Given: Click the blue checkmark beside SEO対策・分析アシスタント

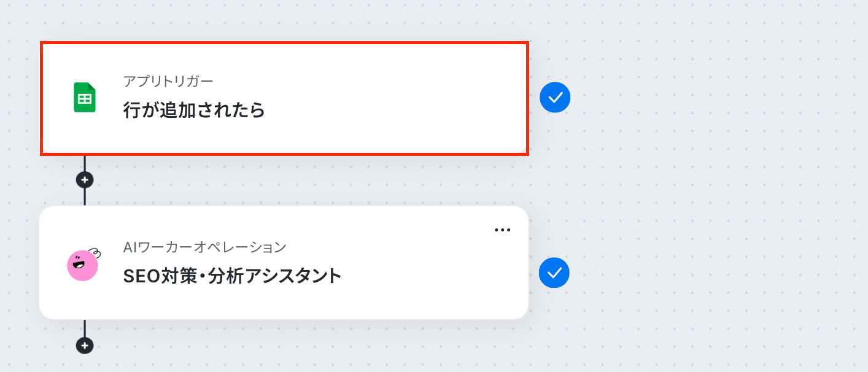Looking at the screenshot, I should pos(554,273).
